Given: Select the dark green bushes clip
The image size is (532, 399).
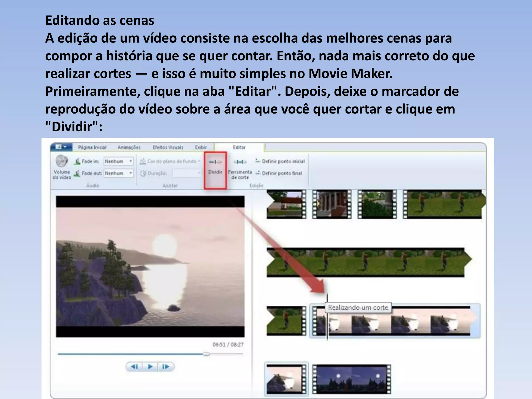Looking at the screenshot, I should (377, 204).
